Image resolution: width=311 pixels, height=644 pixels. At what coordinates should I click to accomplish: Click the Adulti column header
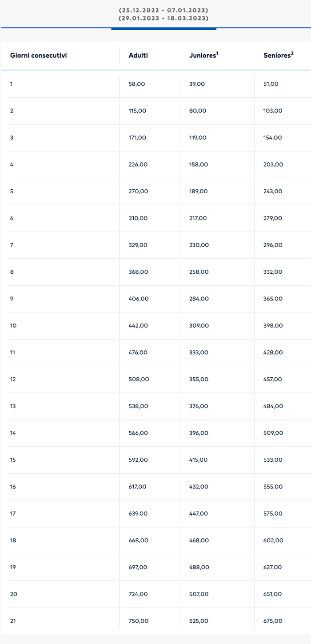click(138, 56)
